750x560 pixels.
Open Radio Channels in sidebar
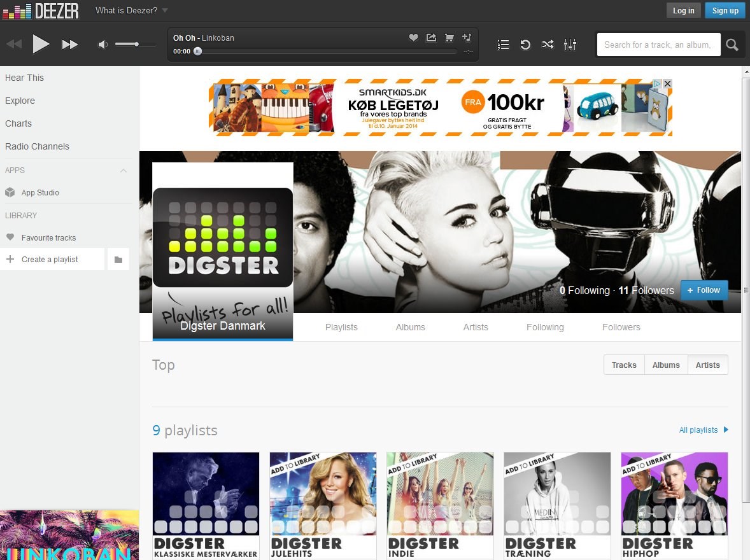(x=38, y=146)
